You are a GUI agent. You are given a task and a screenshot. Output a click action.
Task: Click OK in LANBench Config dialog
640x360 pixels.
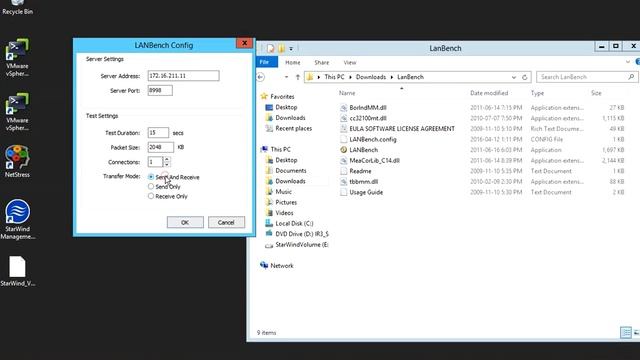pyautogui.click(x=185, y=222)
